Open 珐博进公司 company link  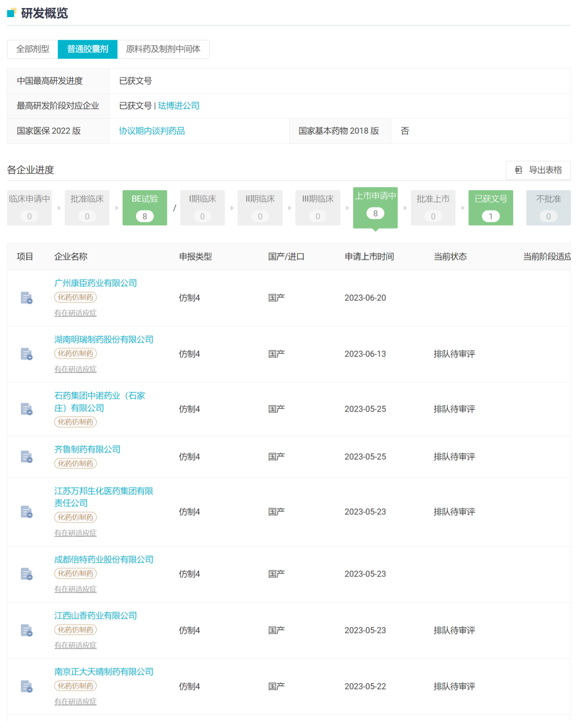[x=179, y=105]
